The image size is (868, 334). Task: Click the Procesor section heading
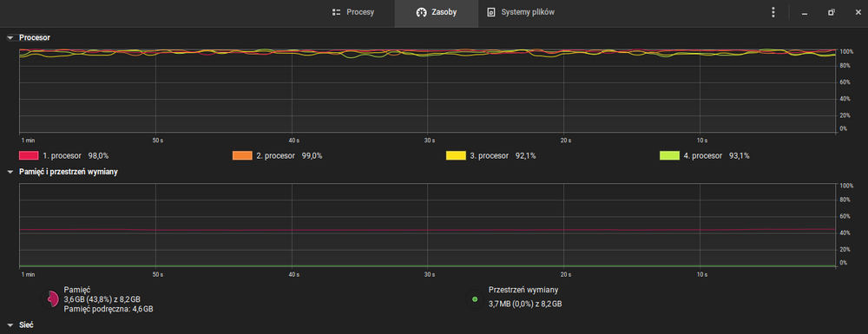pyautogui.click(x=35, y=38)
